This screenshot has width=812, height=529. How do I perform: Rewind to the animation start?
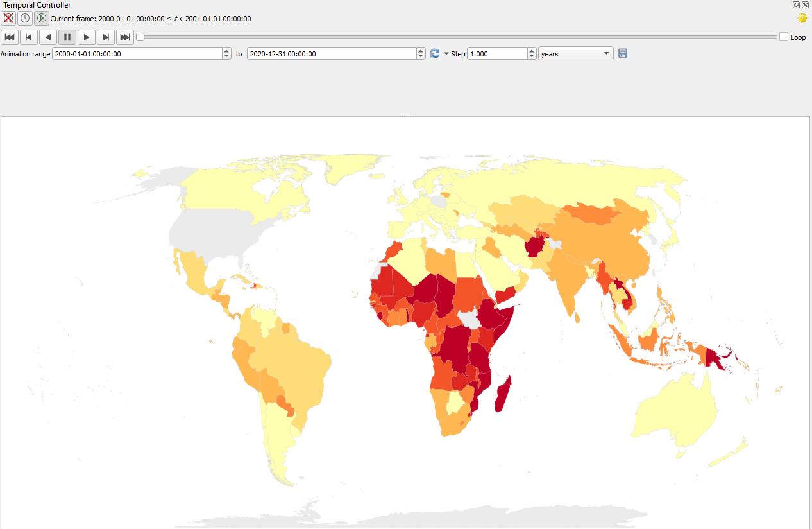coord(9,37)
